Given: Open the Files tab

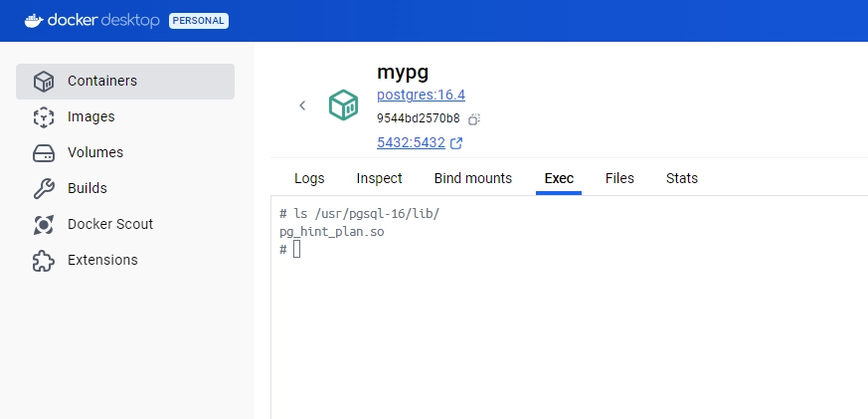Looking at the screenshot, I should coord(619,178).
